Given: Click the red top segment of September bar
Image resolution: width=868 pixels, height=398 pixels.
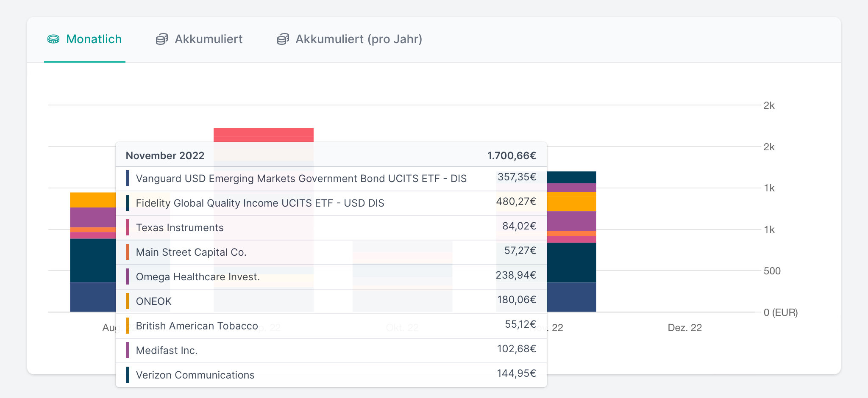Looking at the screenshot, I should tap(263, 135).
